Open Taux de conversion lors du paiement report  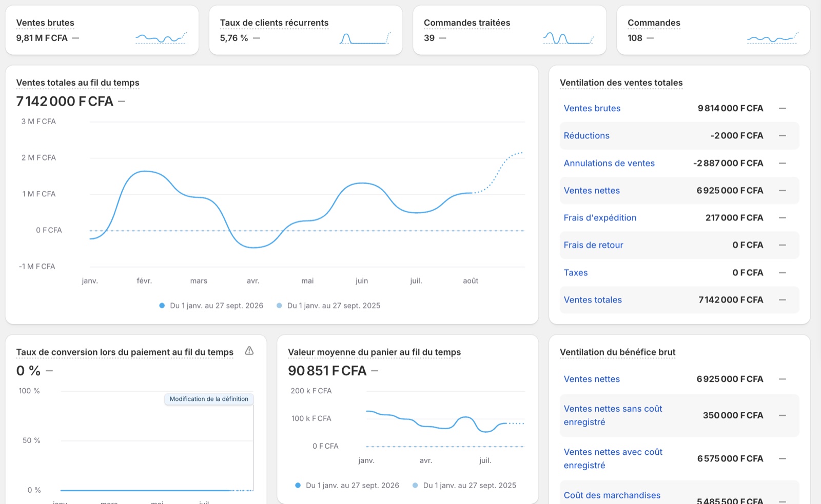coord(125,352)
